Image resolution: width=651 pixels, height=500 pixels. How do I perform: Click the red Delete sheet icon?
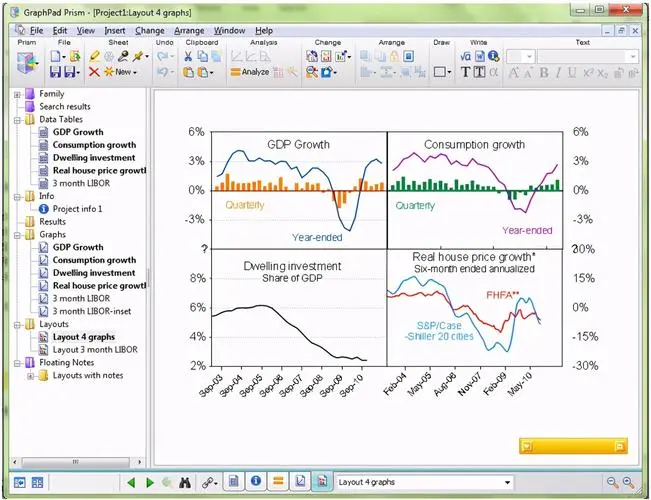pyautogui.click(x=94, y=72)
